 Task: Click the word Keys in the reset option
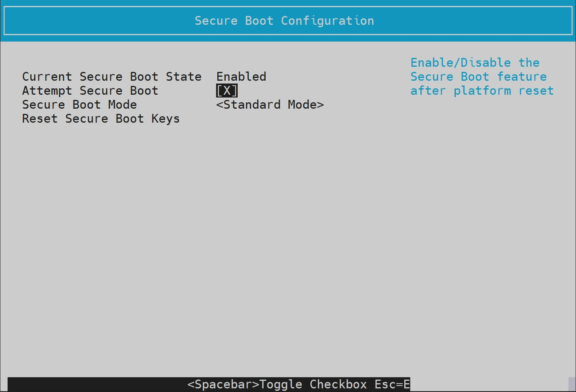click(165, 119)
